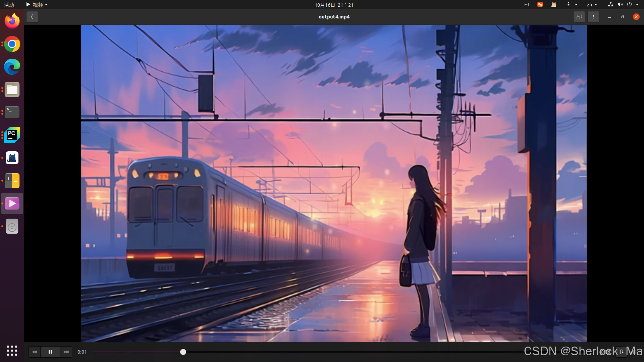Open PyCharm from the dock
The height and width of the screenshot is (362, 644).
pyautogui.click(x=12, y=135)
